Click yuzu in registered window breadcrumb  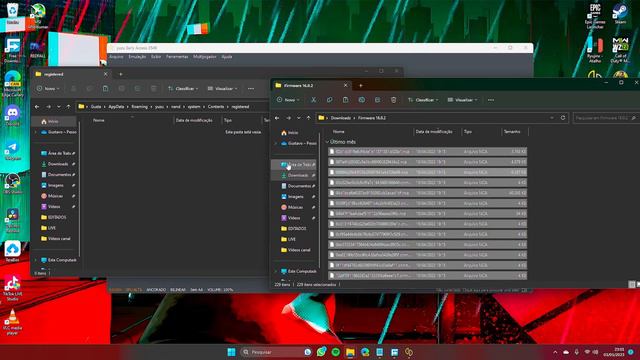159,107
